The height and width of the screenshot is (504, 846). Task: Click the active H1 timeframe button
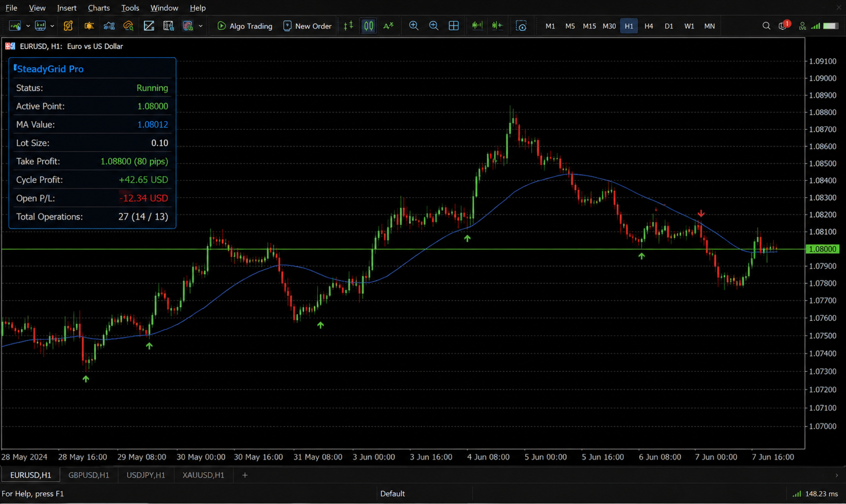point(629,26)
